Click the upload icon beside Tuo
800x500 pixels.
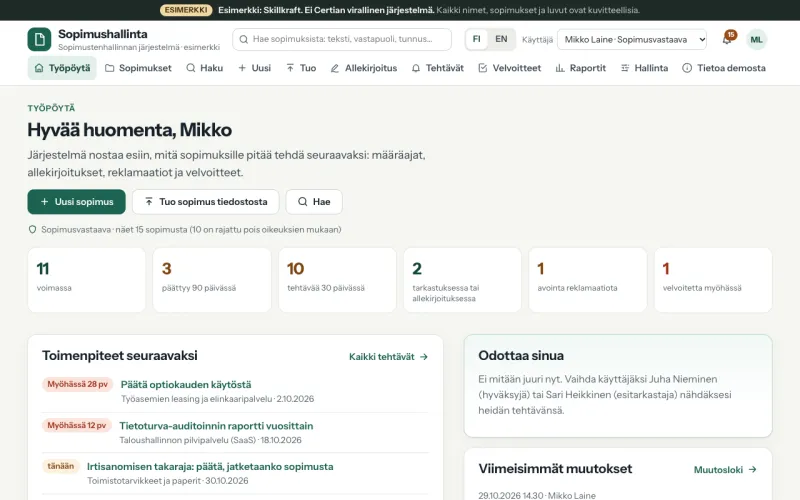click(290, 68)
